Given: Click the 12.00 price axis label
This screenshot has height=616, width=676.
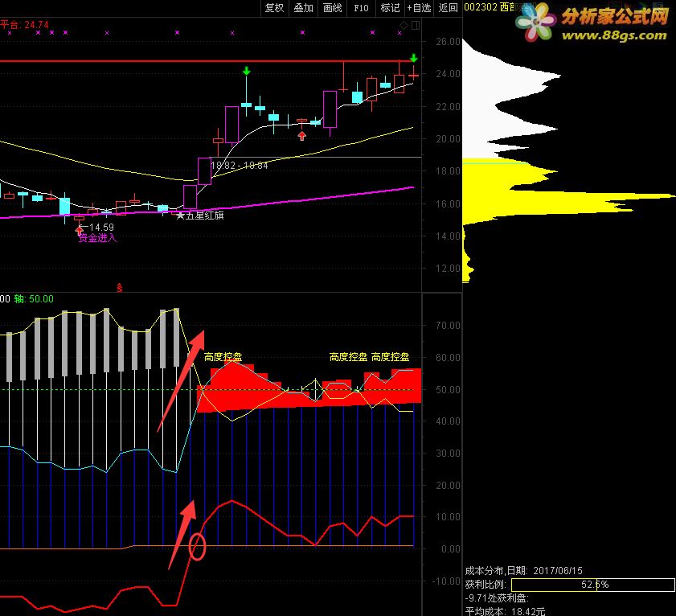Looking at the screenshot, I should click(448, 269).
